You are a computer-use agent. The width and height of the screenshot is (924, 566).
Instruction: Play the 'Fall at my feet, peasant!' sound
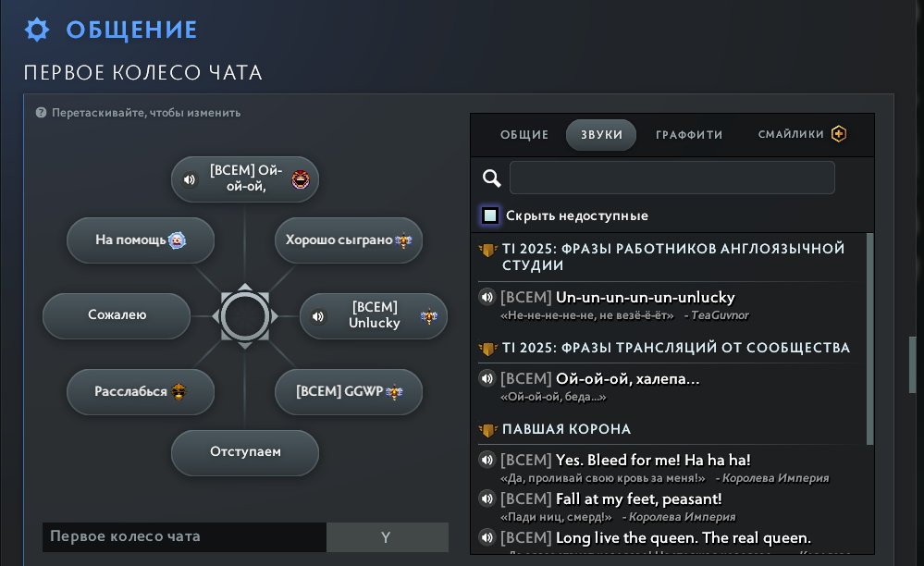(487, 498)
